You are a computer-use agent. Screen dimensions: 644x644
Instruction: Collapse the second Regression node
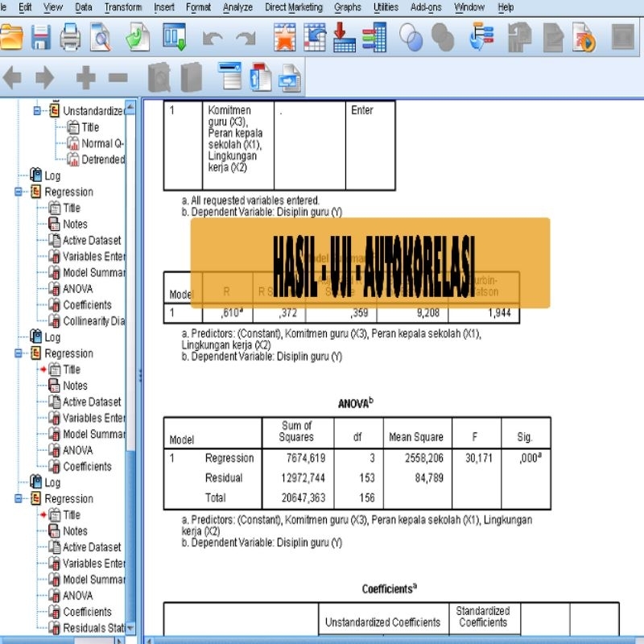pyautogui.click(x=18, y=353)
